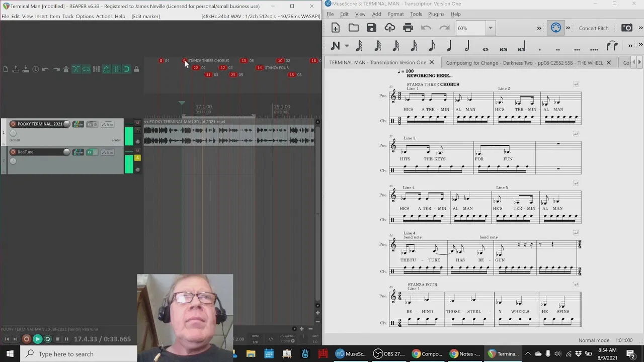Viewport: 644px width, 362px height.
Task: Open Route button on POOKY TERMINAL track
Action: [78, 124]
